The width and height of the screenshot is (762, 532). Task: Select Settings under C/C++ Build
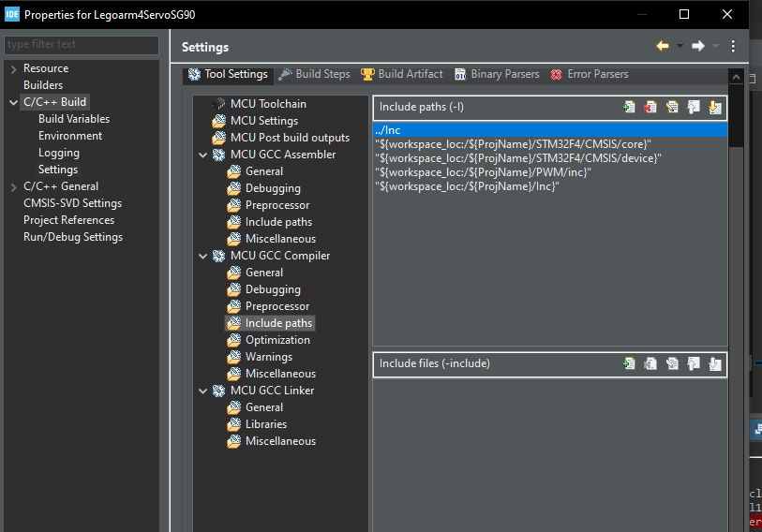[x=58, y=170]
